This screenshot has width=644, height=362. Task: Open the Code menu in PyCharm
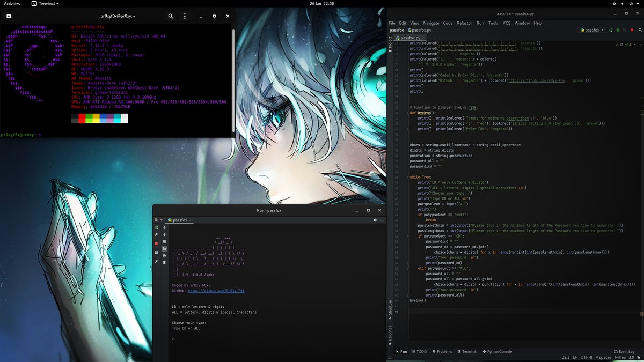[x=448, y=23]
